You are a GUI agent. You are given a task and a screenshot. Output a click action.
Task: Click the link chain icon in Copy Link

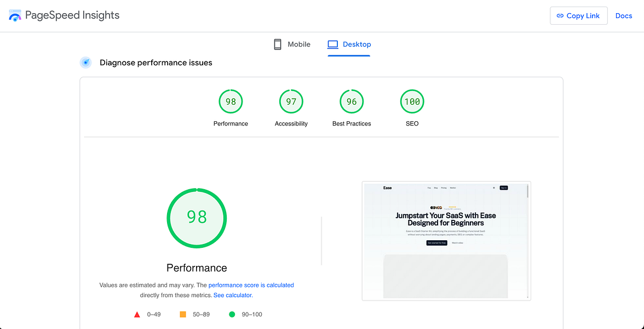tap(560, 16)
